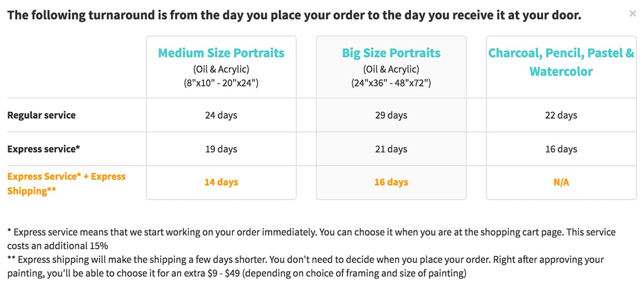Image resolution: width=644 pixels, height=283 pixels.
Task: Click Charcoal, Pencil, Pastel & Watercolor heading
Action: click(561, 62)
